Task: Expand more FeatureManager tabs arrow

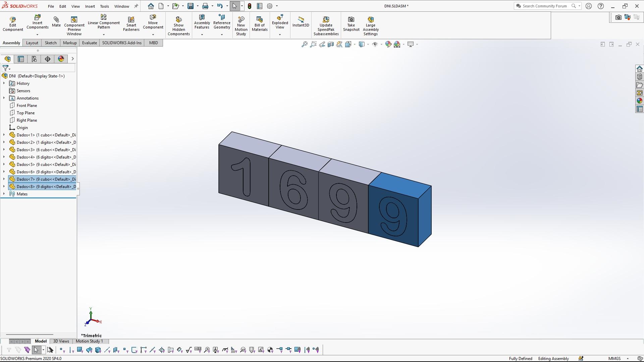Action: pos(72,59)
